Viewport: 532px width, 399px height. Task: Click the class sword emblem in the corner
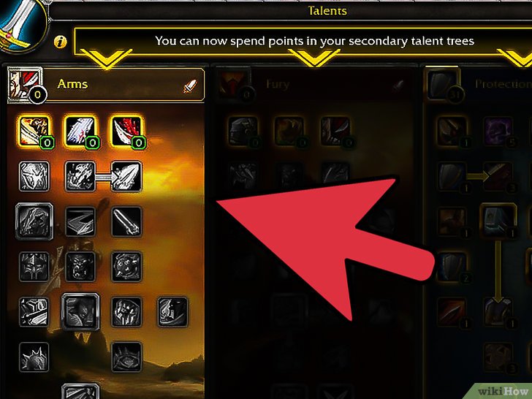(22, 23)
